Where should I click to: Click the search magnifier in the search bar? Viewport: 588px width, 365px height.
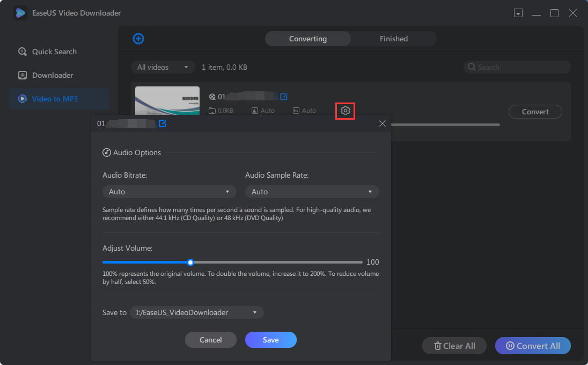[x=472, y=67]
